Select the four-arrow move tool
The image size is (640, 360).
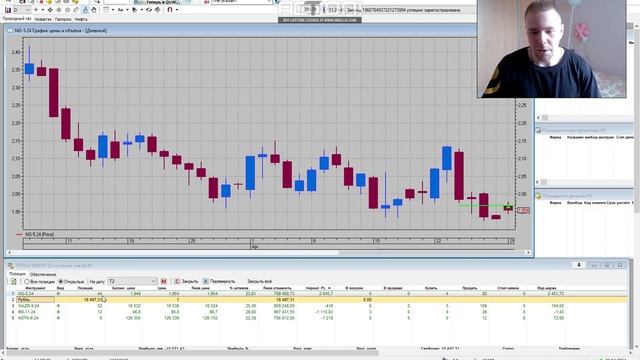pos(50,10)
